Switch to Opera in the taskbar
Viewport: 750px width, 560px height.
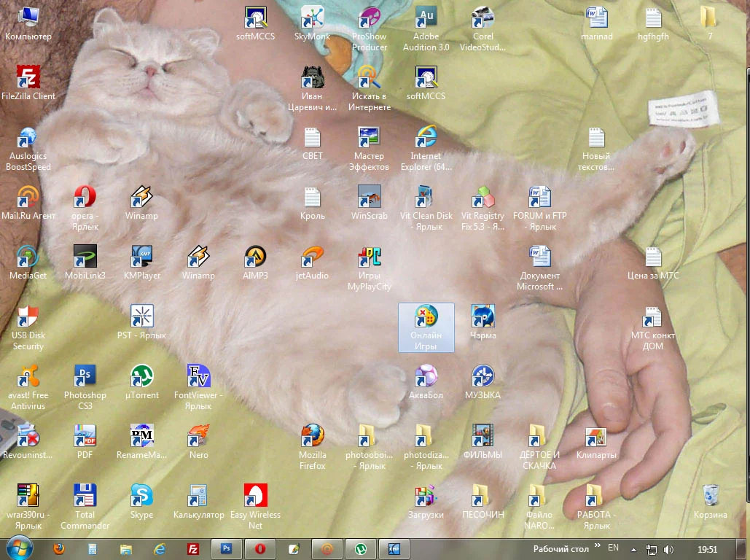(x=259, y=549)
